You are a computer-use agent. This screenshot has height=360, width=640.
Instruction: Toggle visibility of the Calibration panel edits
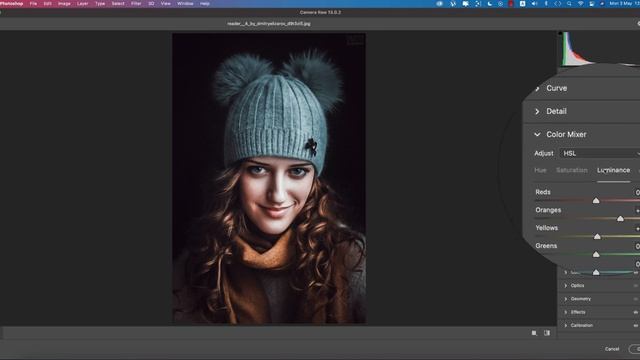636,325
